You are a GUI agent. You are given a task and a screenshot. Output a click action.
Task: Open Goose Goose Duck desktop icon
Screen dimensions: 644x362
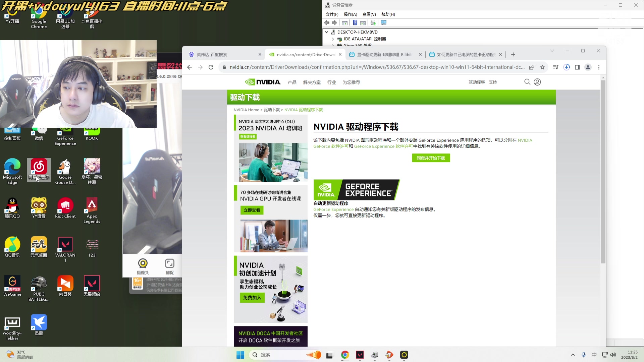(x=65, y=172)
